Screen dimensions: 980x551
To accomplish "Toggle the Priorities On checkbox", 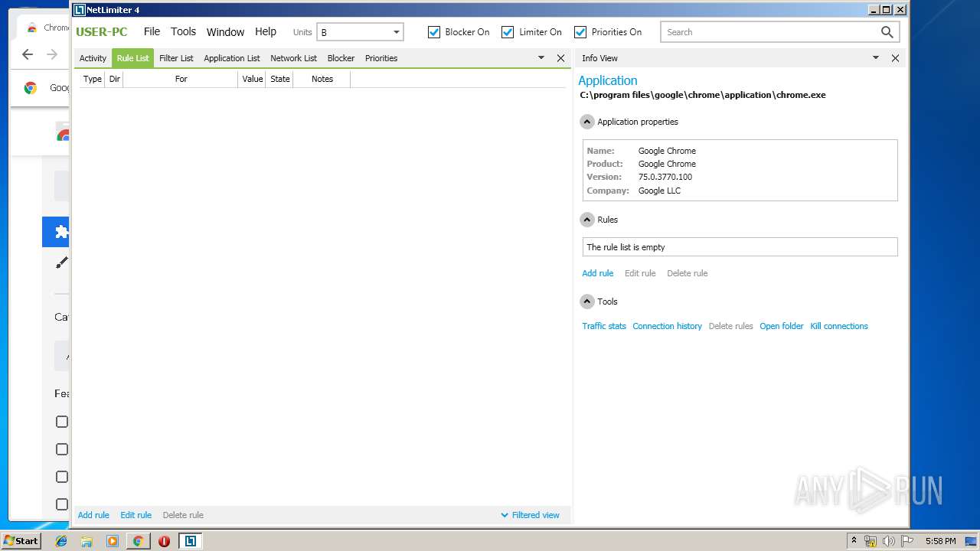I will [x=580, y=32].
